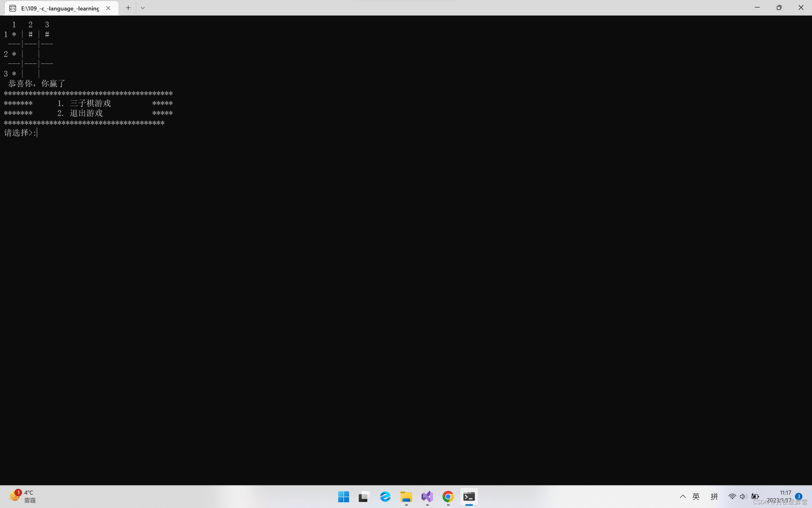The height and width of the screenshot is (508, 812).
Task: Click the 请选择>: input prompt line
Action: pyautogui.click(x=20, y=133)
